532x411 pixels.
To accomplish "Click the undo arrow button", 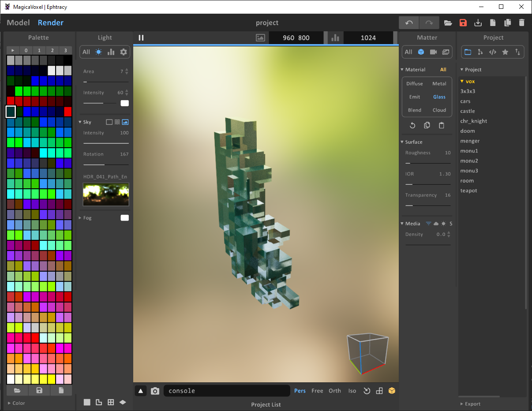I will pyautogui.click(x=409, y=23).
